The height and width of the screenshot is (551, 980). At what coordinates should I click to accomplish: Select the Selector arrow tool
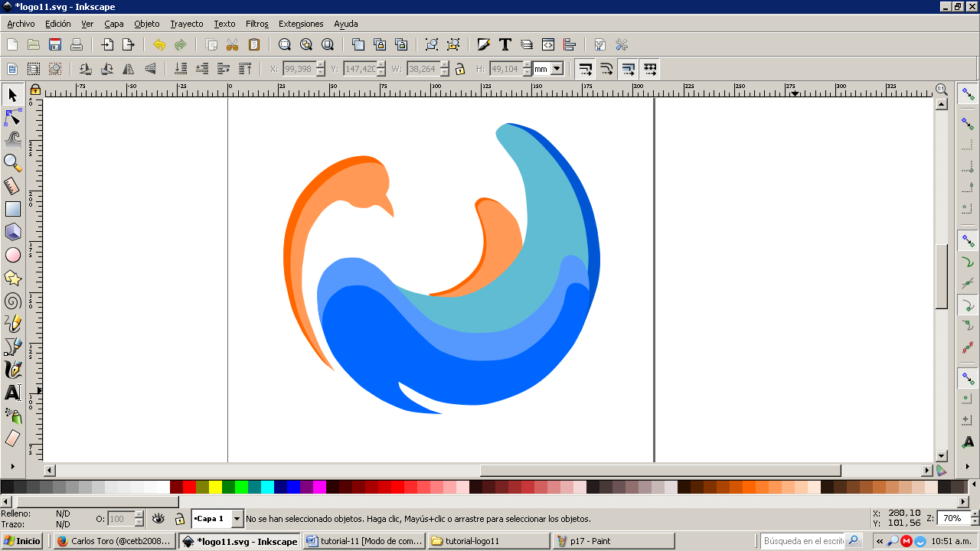pyautogui.click(x=12, y=95)
